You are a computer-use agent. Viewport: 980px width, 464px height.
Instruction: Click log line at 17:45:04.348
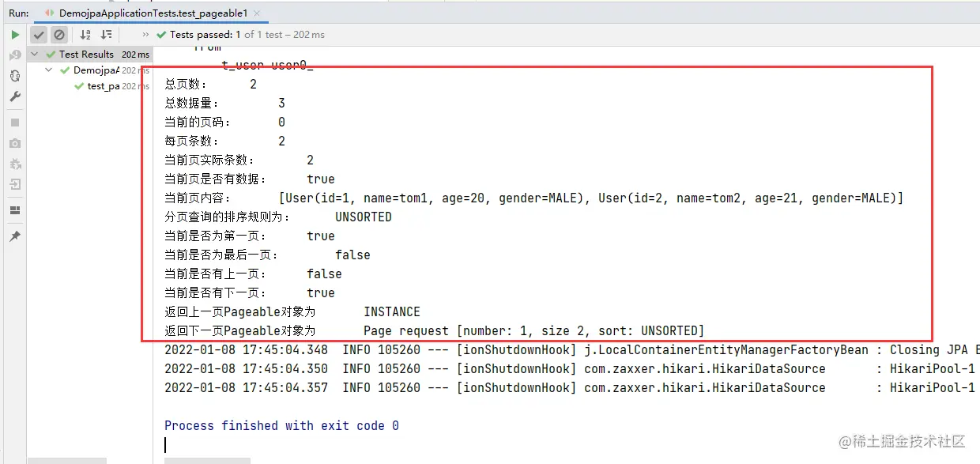[572, 350]
